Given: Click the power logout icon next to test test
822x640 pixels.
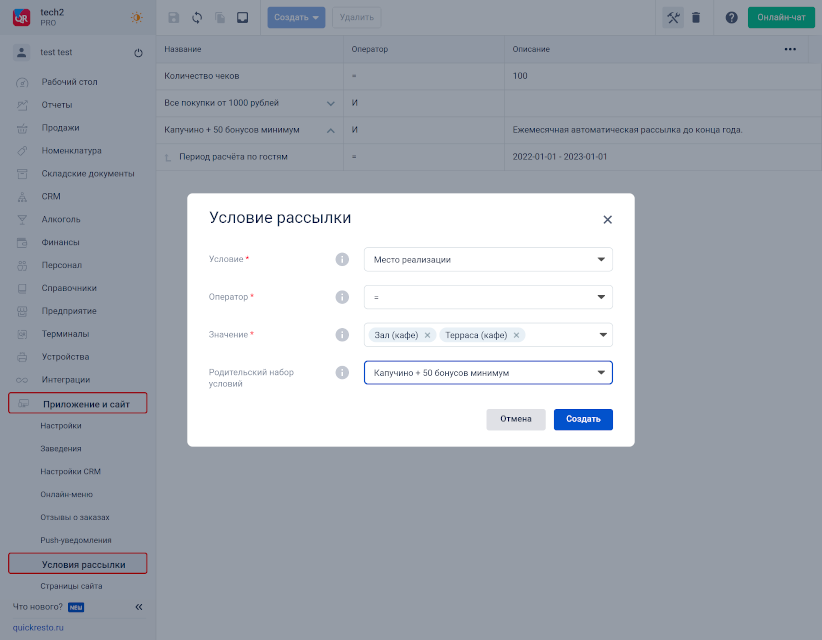Looking at the screenshot, I should (138, 52).
